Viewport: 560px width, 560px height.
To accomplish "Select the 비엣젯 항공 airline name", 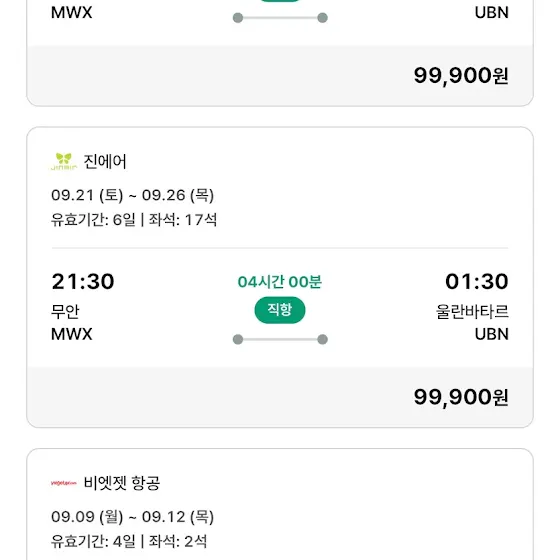I will click(x=122, y=483).
